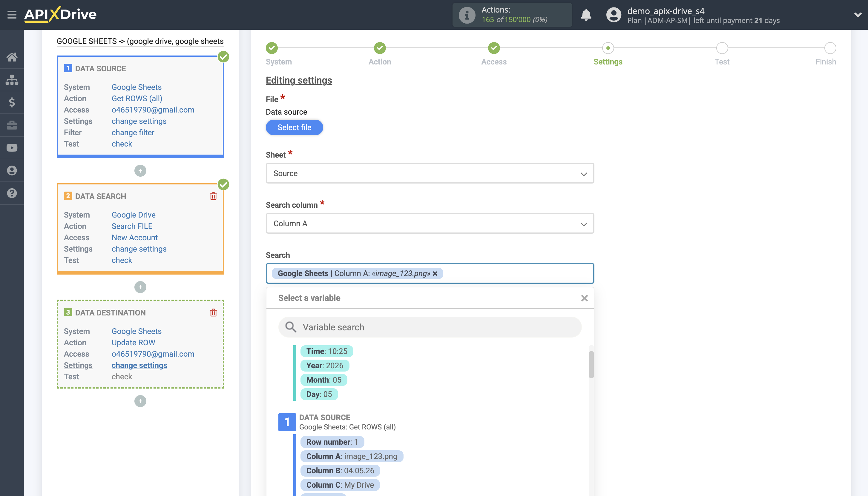Image resolution: width=868 pixels, height=496 pixels.
Task: Select the Month: 05 variable
Action: tap(323, 380)
